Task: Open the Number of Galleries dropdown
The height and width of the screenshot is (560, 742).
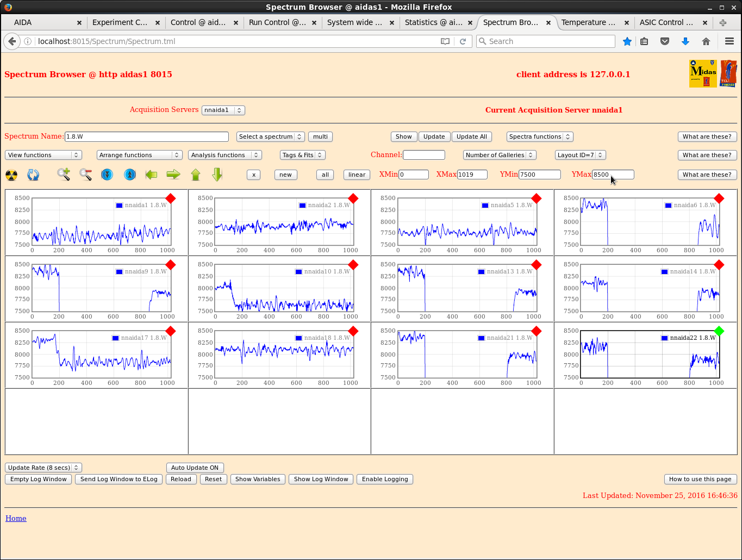Action: 500,155
